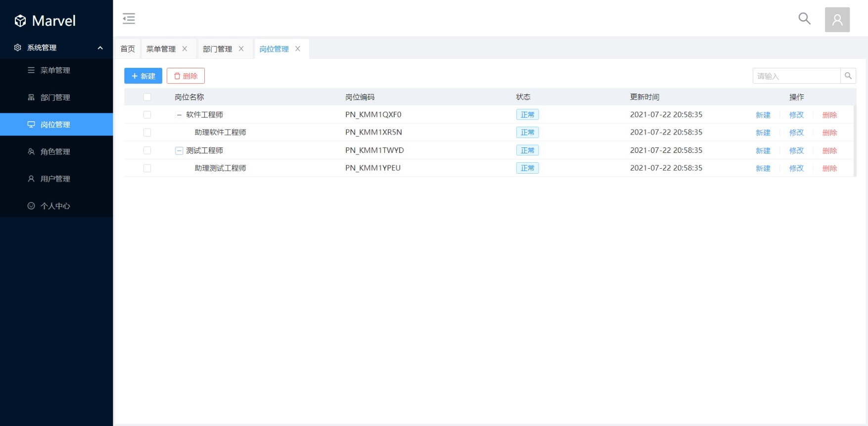This screenshot has height=426, width=868.
Task: Click the 角色管理 people icon in sidebar
Action: tap(31, 152)
